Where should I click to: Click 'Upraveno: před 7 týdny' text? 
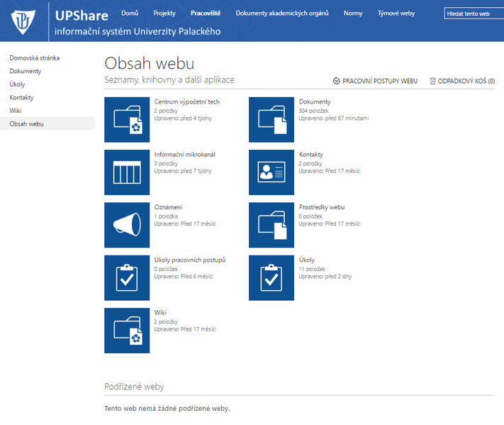183,171
